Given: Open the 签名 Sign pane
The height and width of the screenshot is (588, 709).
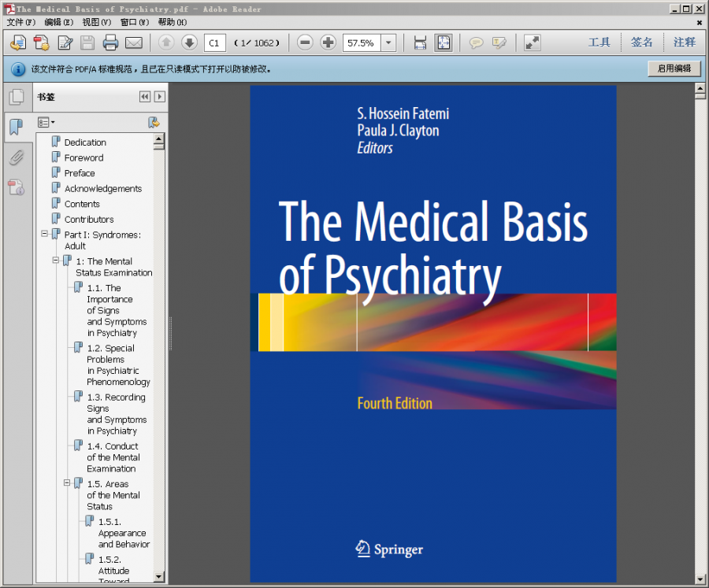Looking at the screenshot, I should [642, 43].
